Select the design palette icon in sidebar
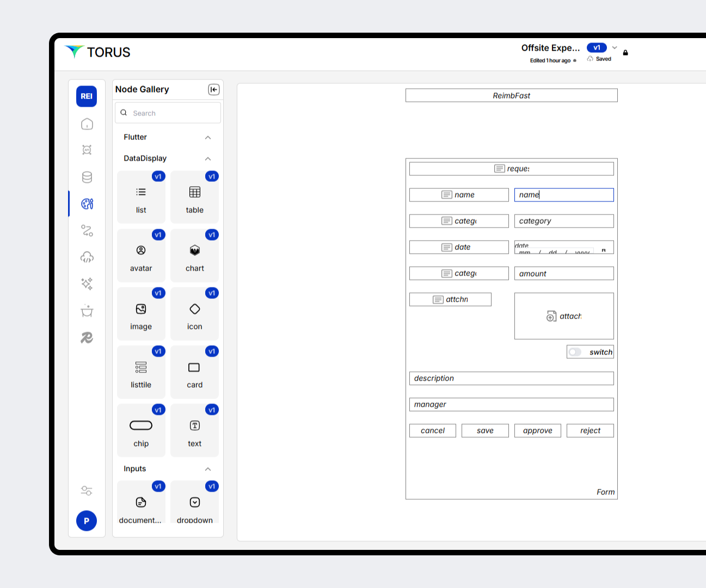 click(87, 204)
